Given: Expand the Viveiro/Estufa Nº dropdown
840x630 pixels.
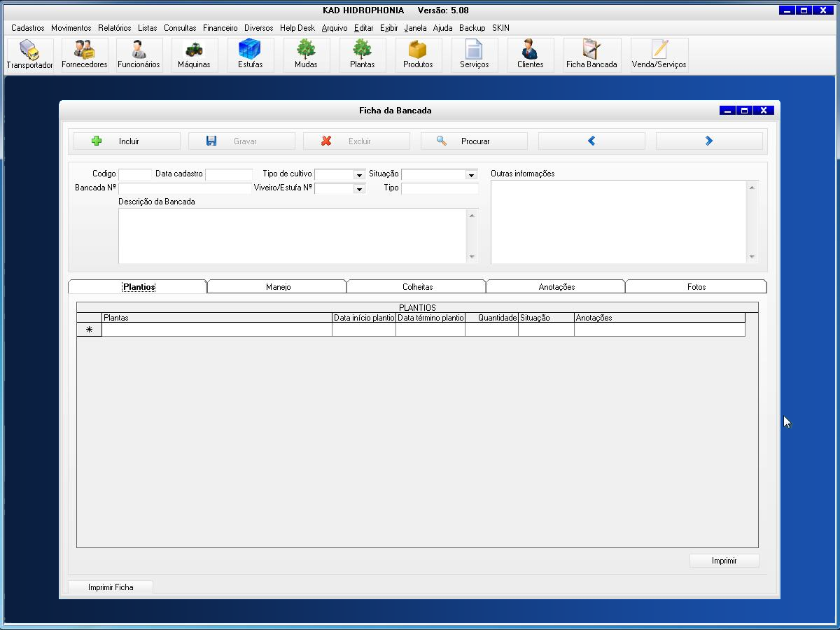Looking at the screenshot, I should 359,189.
